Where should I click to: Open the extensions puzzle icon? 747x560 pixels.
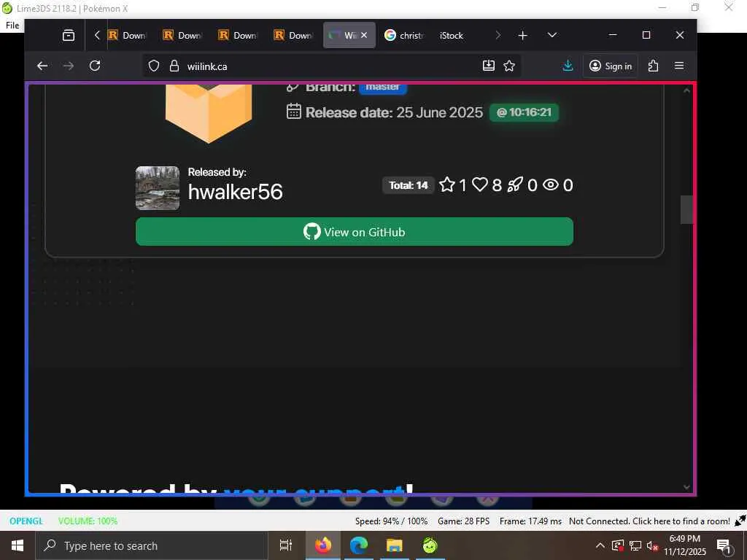653,66
